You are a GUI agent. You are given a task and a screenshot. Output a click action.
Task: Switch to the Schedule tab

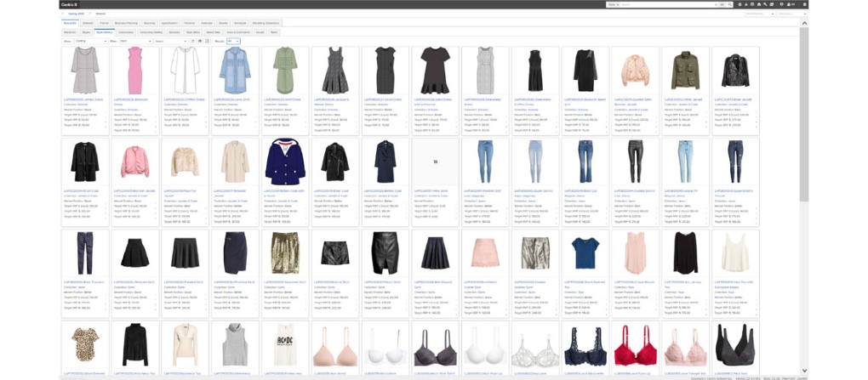pos(240,23)
